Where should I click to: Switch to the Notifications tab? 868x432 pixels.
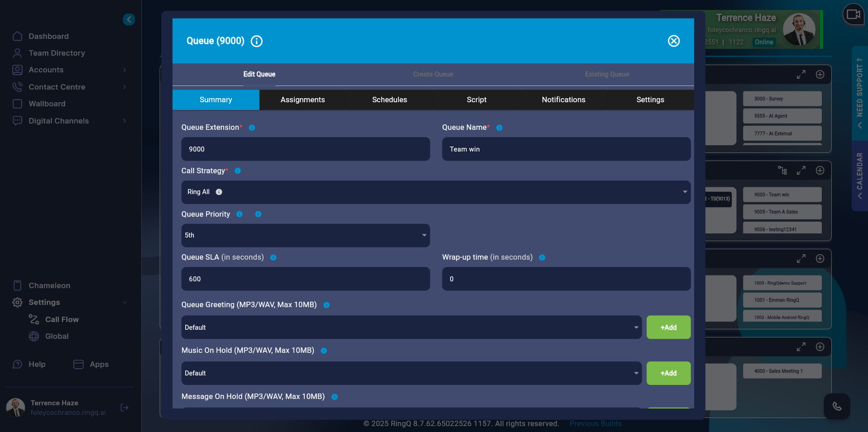pos(563,100)
